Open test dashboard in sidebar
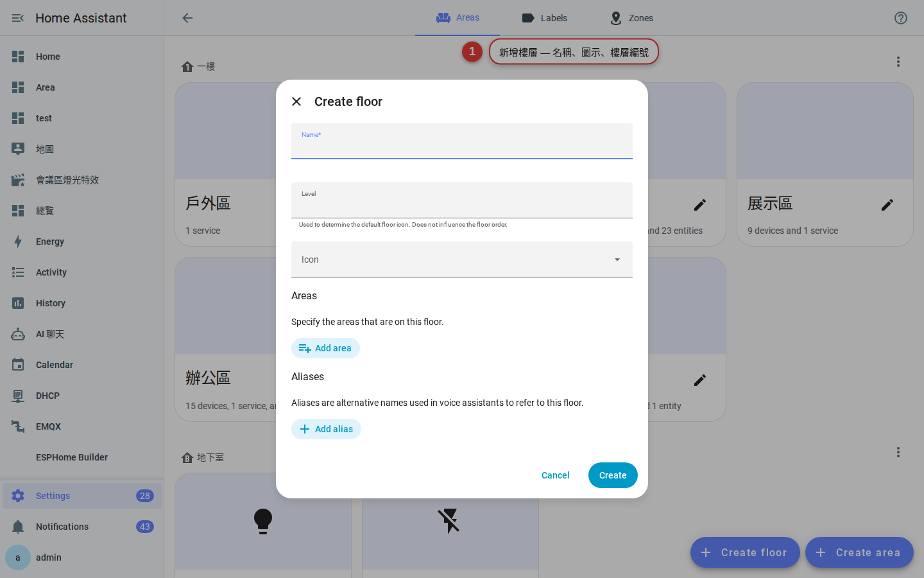Viewport: 924px width, 578px height. pyautogui.click(x=82, y=118)
